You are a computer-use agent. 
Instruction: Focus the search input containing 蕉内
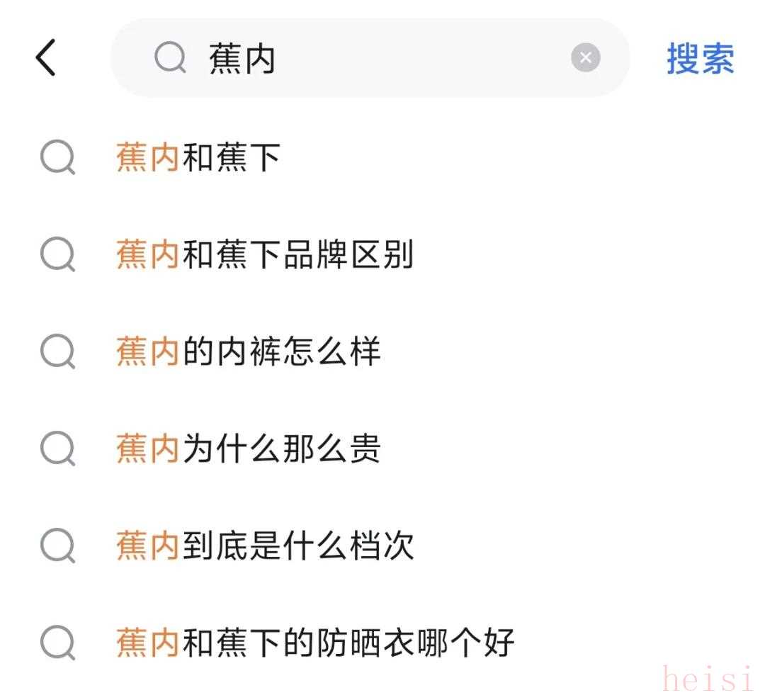pyautogui.click(x=370, y=57)
